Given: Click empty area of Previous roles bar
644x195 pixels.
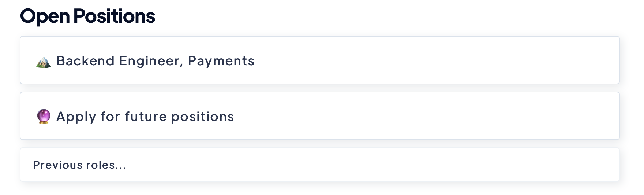Looking at the screenshot, I should 366,165.
